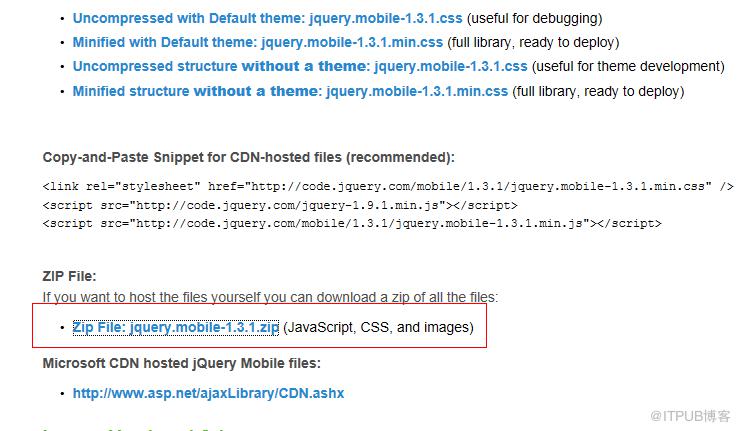Click the jquery-1.9.1.min.js script code line

tap(280, 205)
